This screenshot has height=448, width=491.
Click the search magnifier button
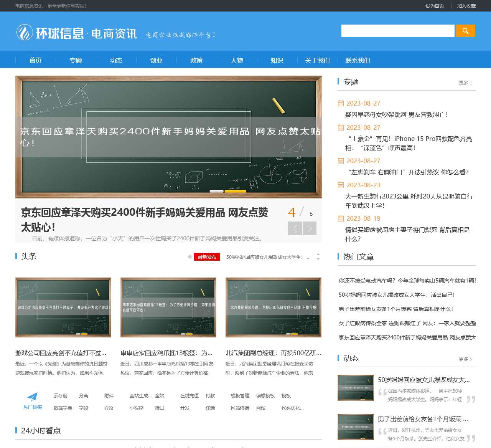[x=465, y=31]
